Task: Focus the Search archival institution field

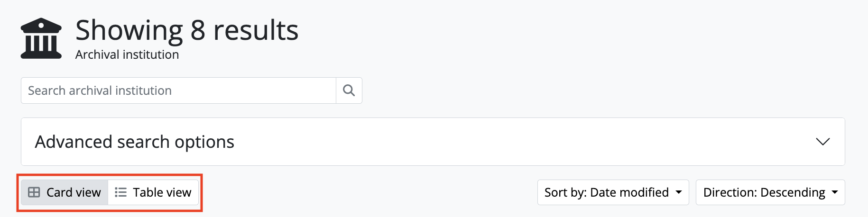Action: click(178, 90)
